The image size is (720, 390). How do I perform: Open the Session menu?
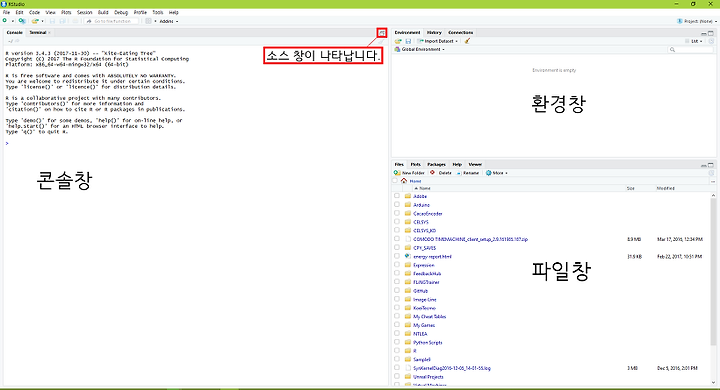(x=84, y=12)
